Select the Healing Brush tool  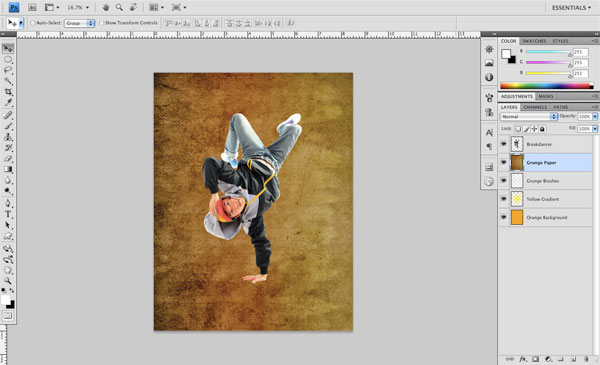(8, 115)
